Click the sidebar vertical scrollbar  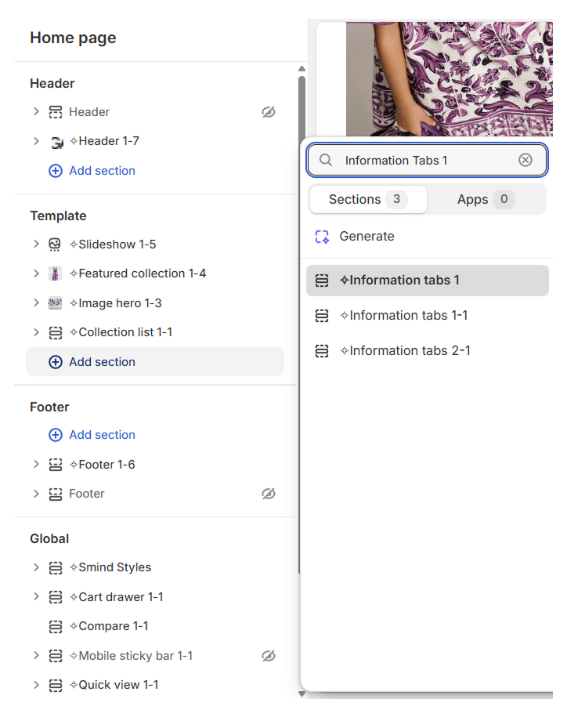tap(302, 325)
